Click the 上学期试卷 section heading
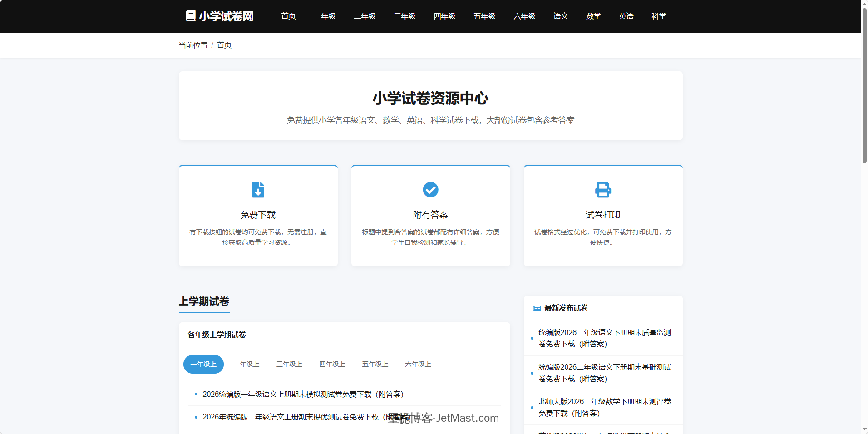868x434 pixels. tap(204, 301)
